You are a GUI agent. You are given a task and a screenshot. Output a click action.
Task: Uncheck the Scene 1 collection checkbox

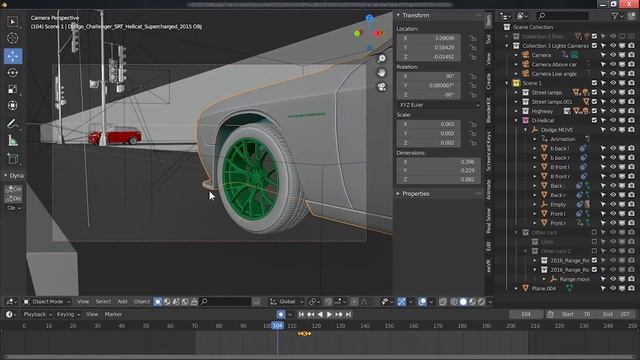coord(594,83)
